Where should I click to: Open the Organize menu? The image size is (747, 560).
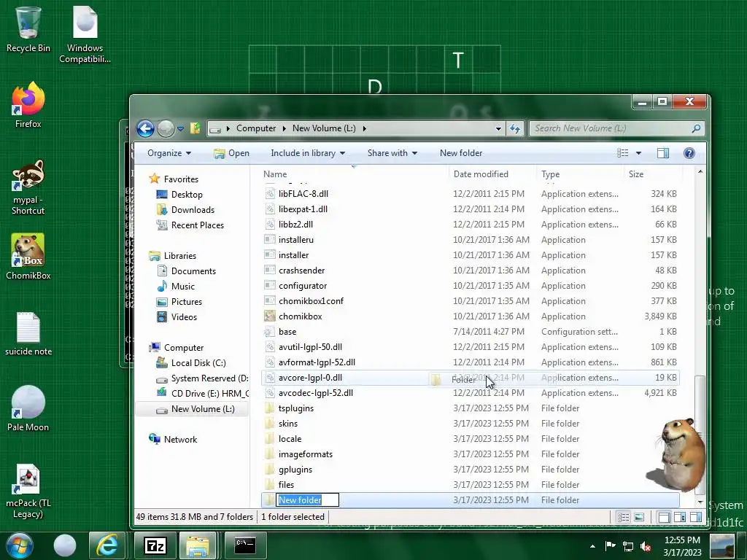tap(169, 153)
